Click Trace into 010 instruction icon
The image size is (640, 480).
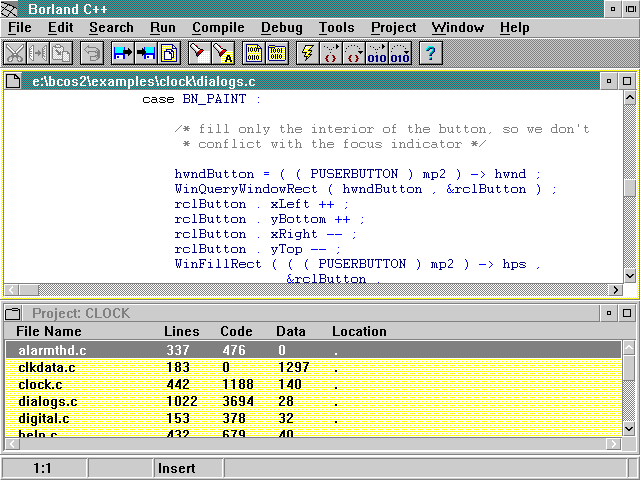[377, 53]
